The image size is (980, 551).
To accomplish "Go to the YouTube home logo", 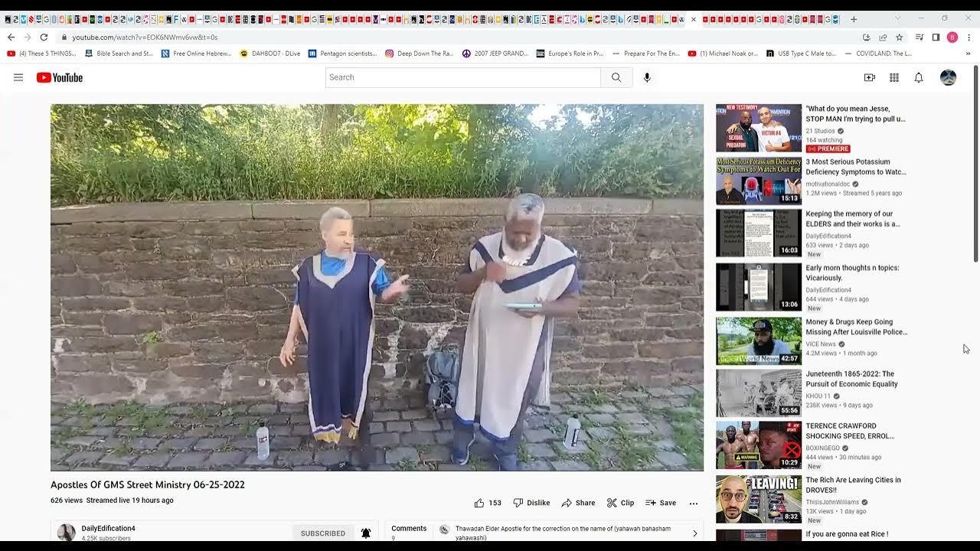I will [60, 77].
